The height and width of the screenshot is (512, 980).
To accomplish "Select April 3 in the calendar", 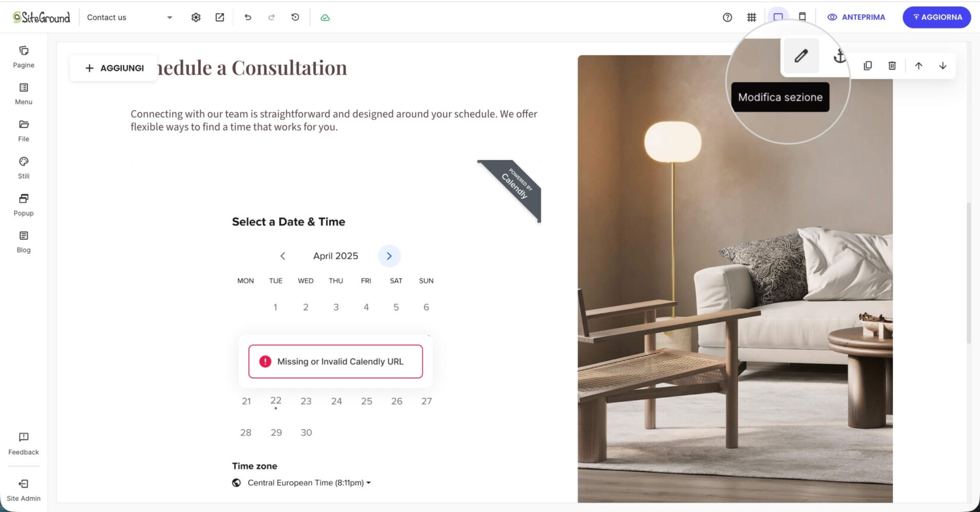I will point(336,307).
